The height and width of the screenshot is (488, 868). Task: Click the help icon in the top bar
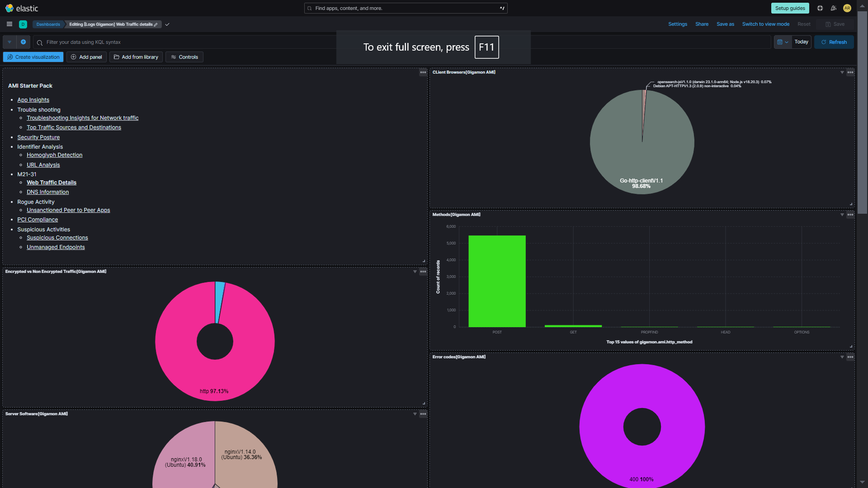[x=819, y=8]
